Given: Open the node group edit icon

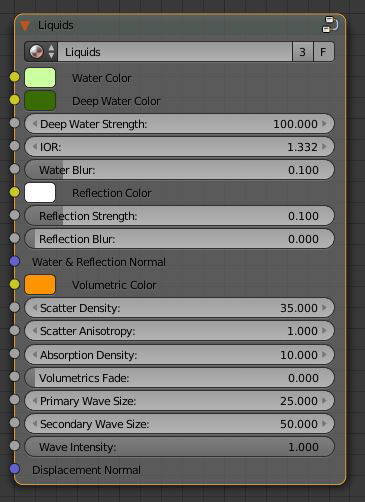Looking at the screenshot, I should (330, 25).
